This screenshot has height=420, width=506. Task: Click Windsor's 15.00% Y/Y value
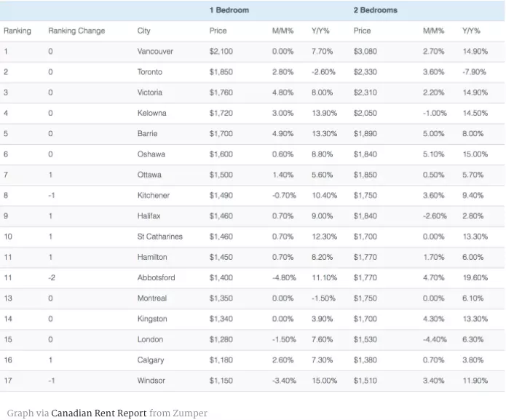click(324, 381)
